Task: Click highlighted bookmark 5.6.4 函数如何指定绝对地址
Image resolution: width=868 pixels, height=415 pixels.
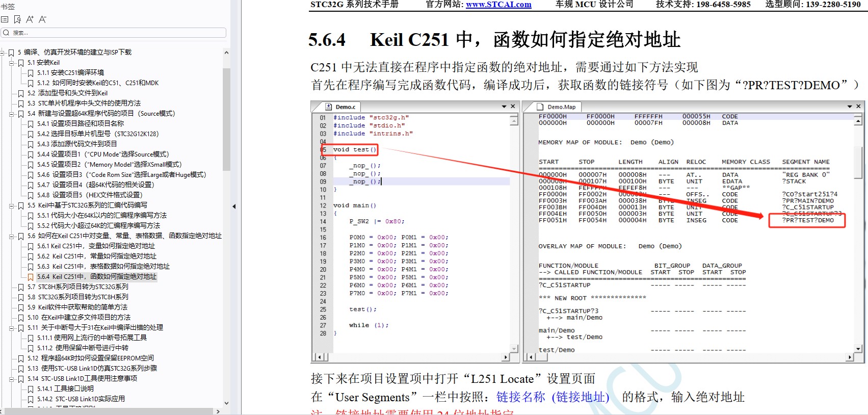Action: (97, 277)
